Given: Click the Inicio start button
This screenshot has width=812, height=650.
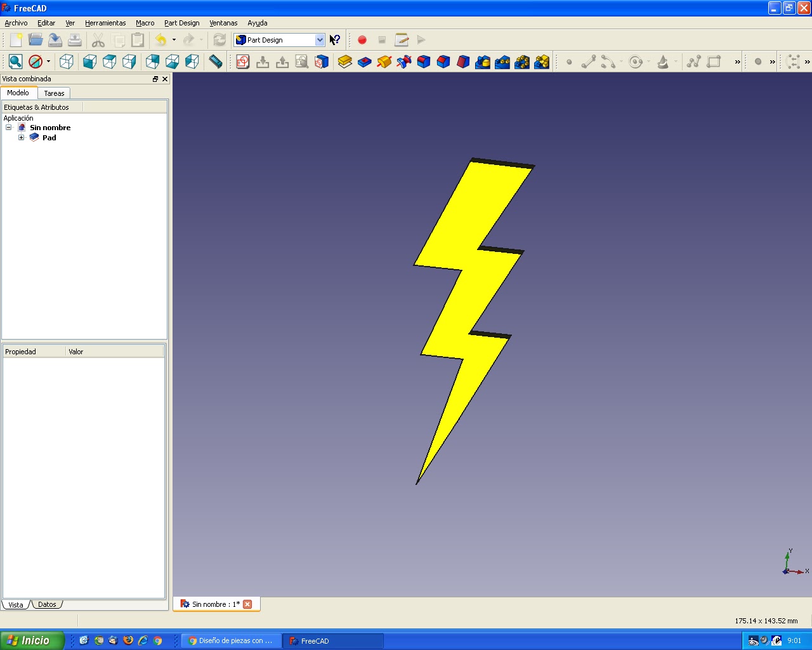Looking at the screenshot, I should (x=32, y=640).
